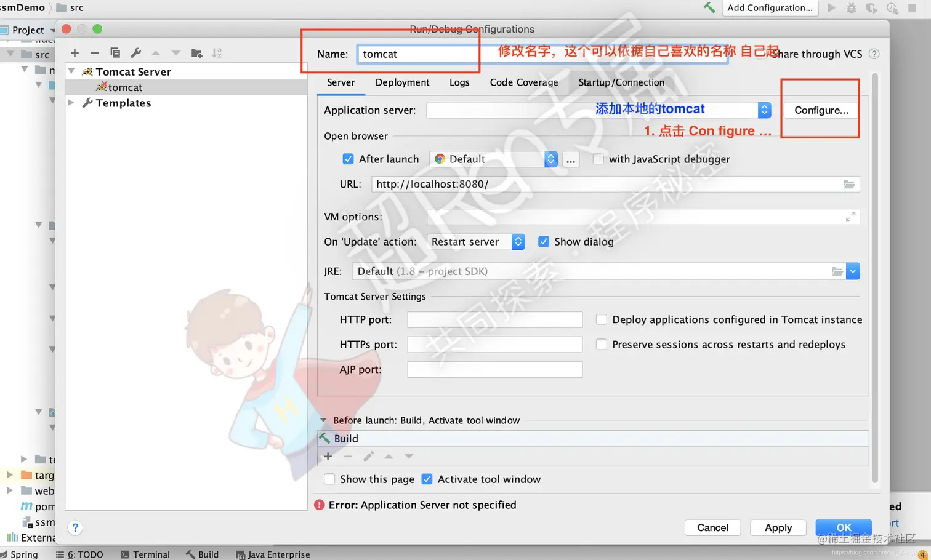Click the add configuration plus icon
931x560 pixels.
(x=75, y=53)
